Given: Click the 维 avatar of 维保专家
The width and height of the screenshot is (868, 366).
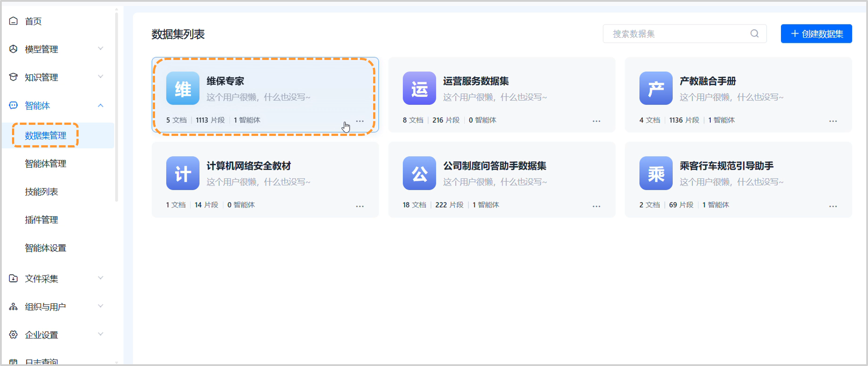Looking at the screenshot, I should point(183,88).
